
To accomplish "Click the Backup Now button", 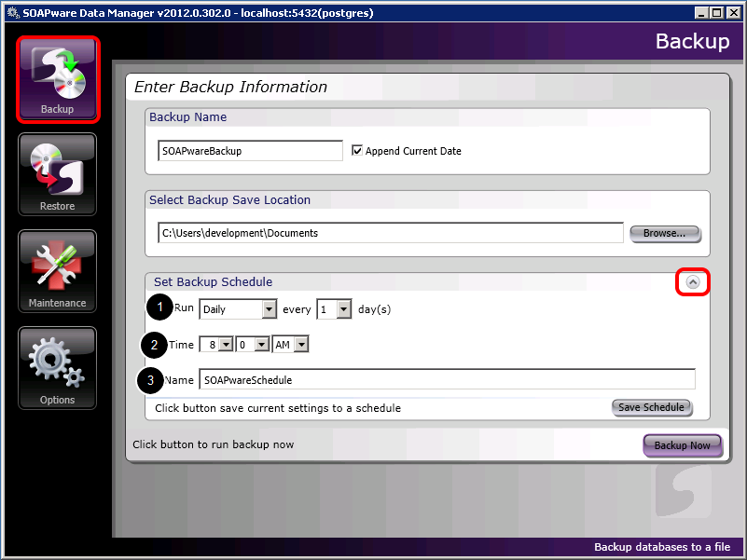I will (x=683, y=445).
